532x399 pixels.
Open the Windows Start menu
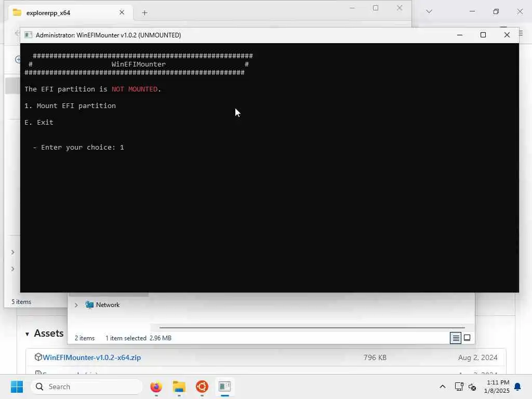pos(17,387)
